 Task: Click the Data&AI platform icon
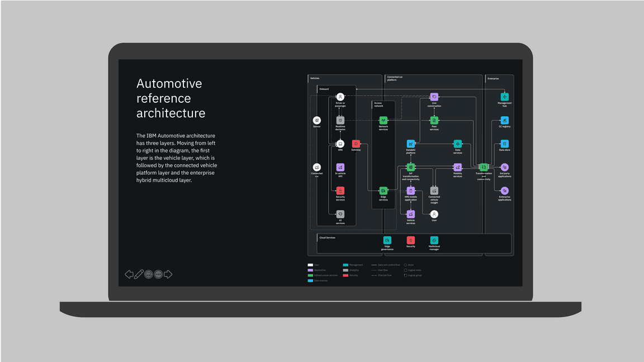click(x=410, y=144)
